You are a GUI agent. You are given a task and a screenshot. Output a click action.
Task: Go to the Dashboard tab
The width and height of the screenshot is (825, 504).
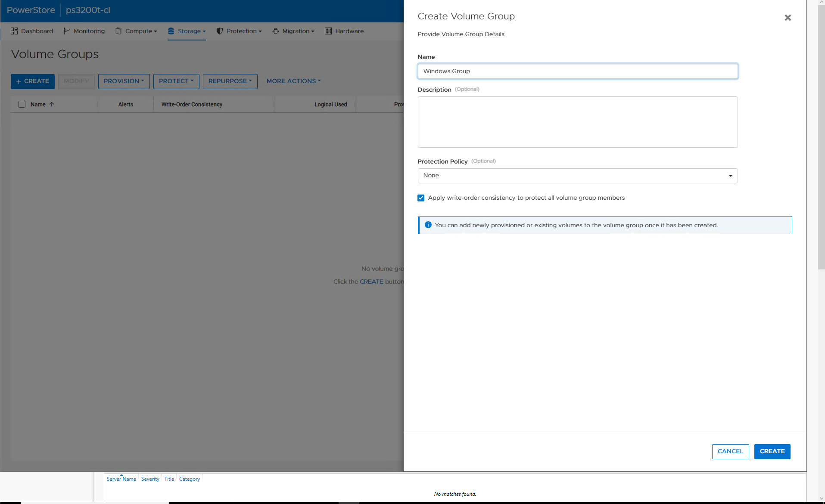click(32, 31)
